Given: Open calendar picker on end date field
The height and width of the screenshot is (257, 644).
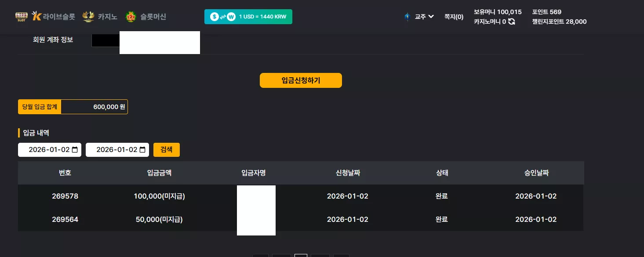Looking at the screenshot, I should click(142, 150).
